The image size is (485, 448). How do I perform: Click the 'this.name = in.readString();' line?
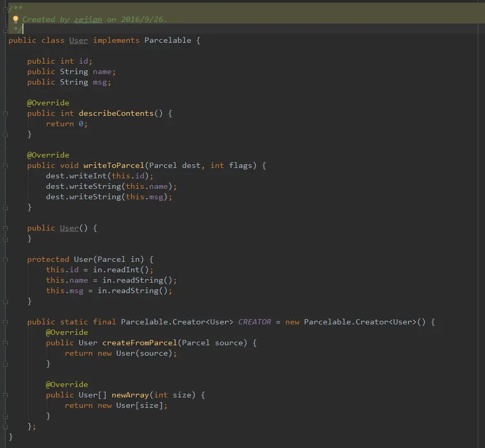pyautogui.click(x=112, y=281)
